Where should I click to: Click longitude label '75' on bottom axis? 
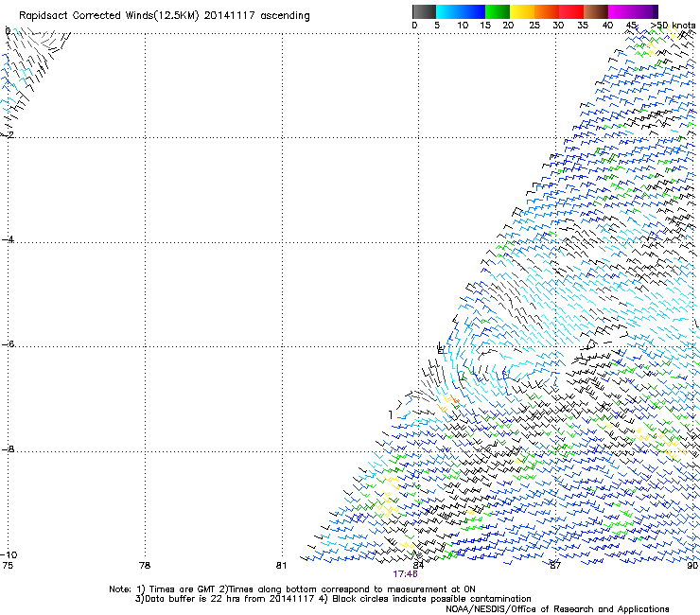[x=8, y=566]
